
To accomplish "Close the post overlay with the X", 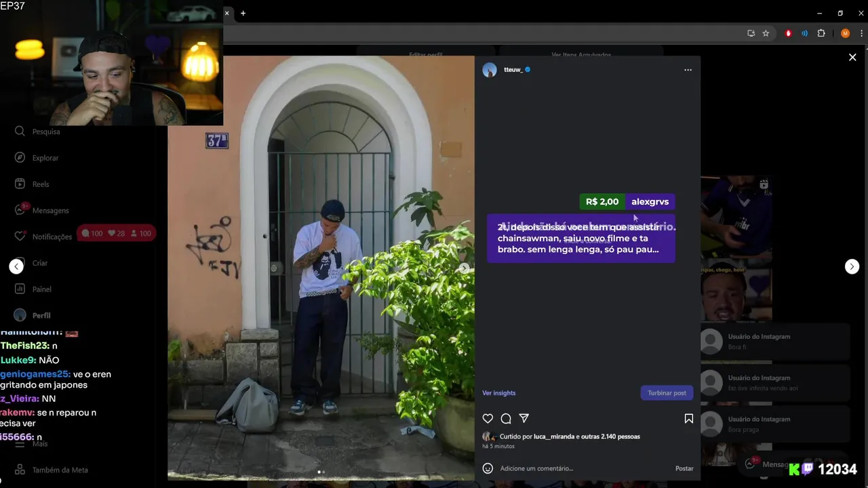I will click(852, 58).
